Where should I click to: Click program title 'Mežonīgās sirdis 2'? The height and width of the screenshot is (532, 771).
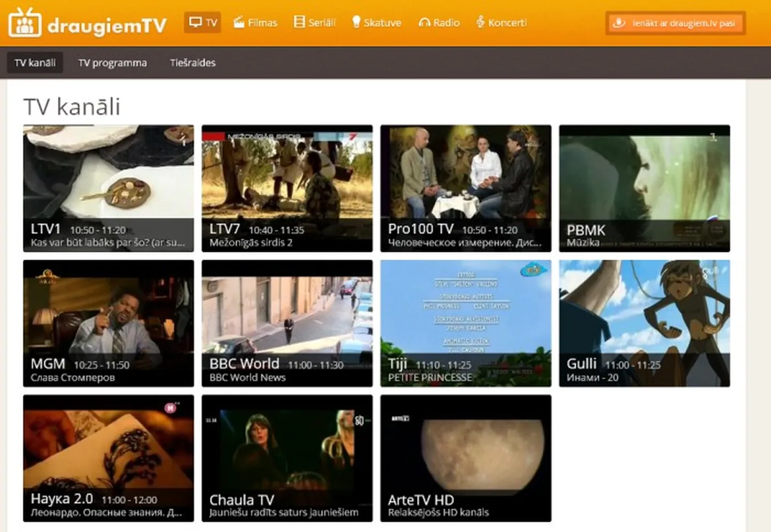point(251,243)
